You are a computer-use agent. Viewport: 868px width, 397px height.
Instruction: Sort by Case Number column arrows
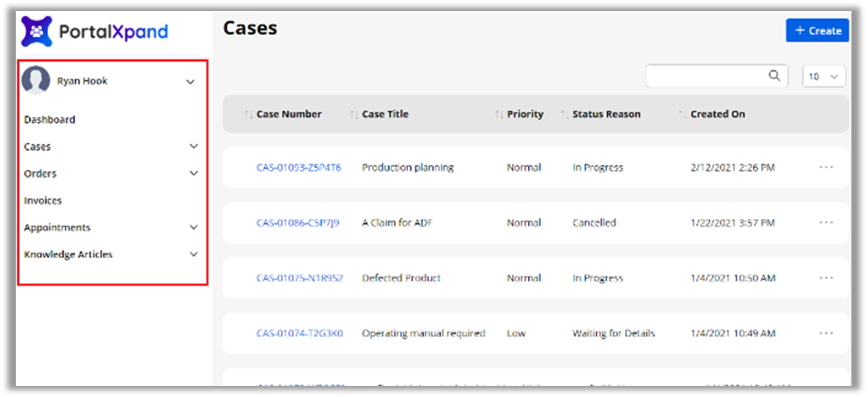249,114
